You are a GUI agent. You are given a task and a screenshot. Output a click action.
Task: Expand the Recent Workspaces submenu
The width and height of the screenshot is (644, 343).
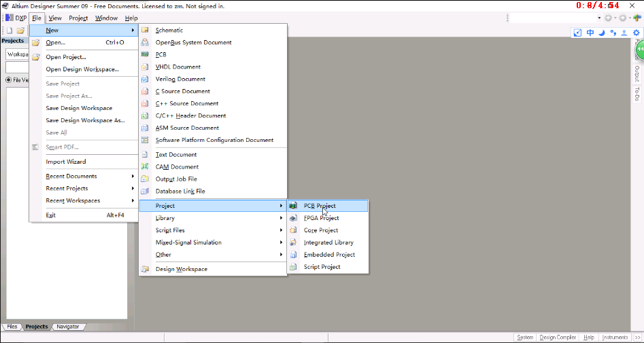point(84,200)
